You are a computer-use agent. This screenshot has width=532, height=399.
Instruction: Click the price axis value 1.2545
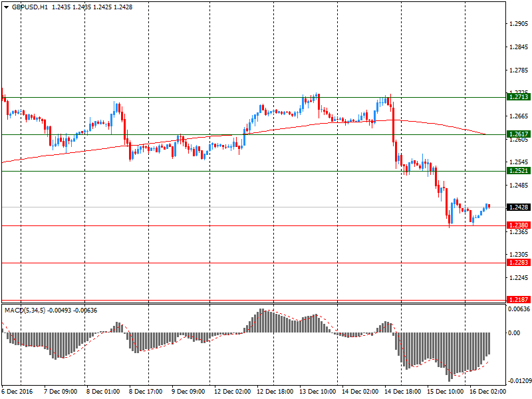pos(519,162)
